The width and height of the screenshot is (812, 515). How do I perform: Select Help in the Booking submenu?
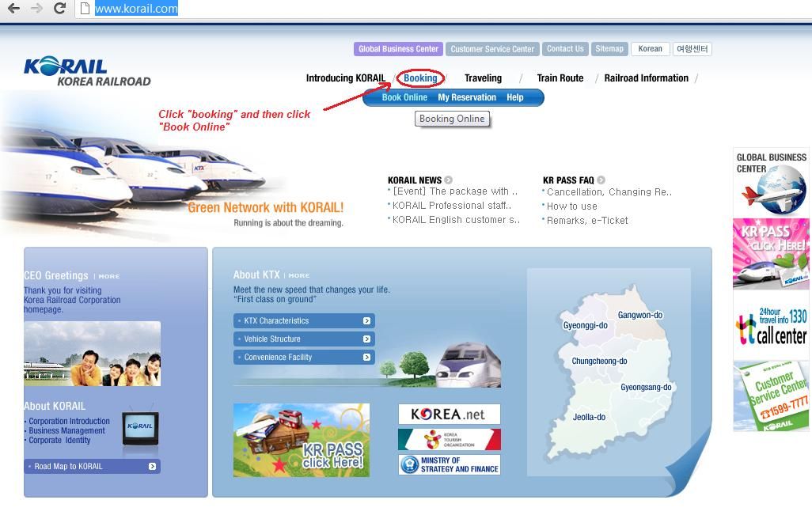point(514,97)
